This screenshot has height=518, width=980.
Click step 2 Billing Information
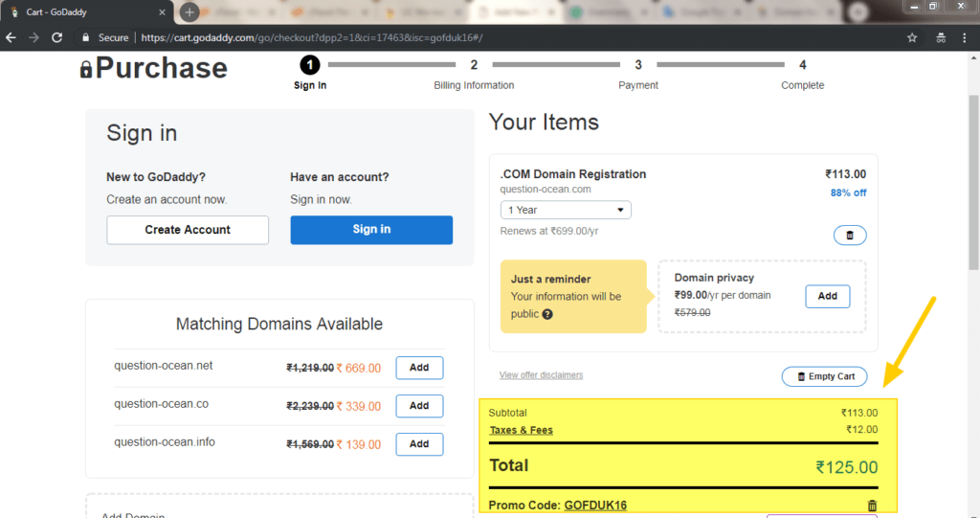[x=474, y=74]
